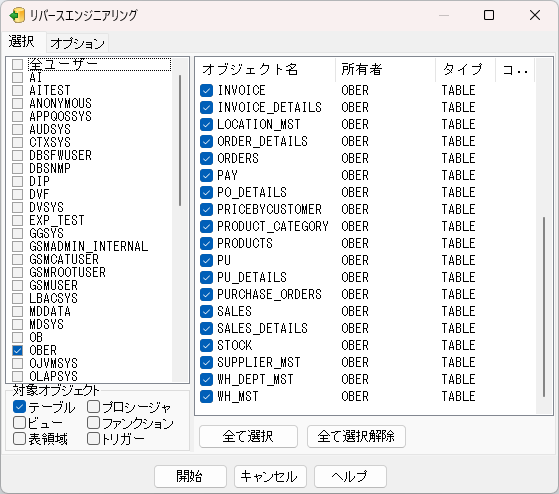Image resolution: width=559 pixels, height=494 pixels.
Task: Uncheck the PU_DETAILS table checkbox
Action: 206,278
